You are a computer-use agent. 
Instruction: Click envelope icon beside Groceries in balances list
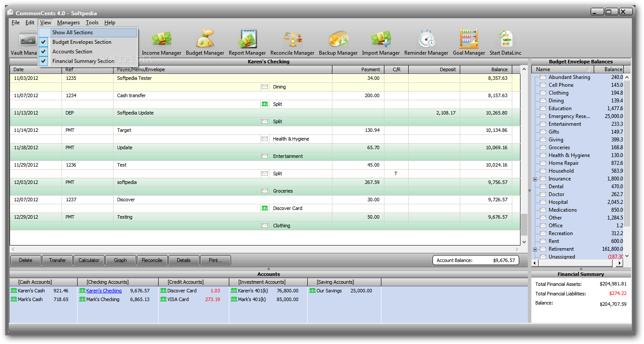click(543, 147)
